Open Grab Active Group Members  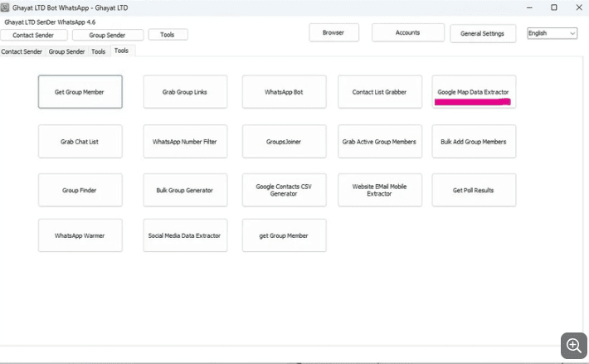[380, 142]
